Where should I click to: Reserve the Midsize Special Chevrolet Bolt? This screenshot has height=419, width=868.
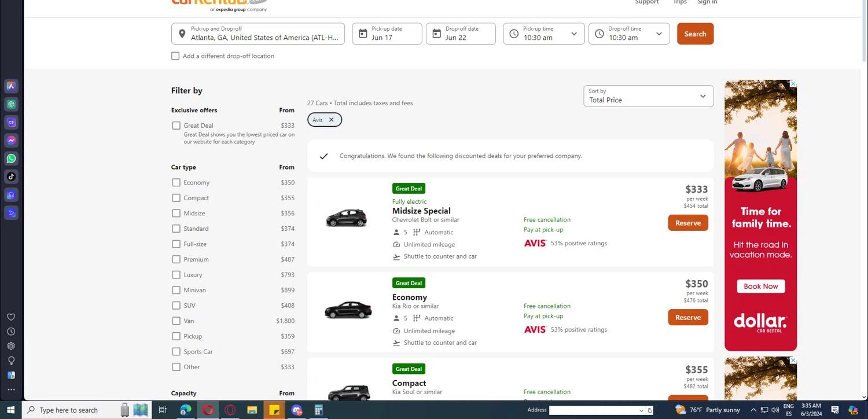[x=687, y=223]
